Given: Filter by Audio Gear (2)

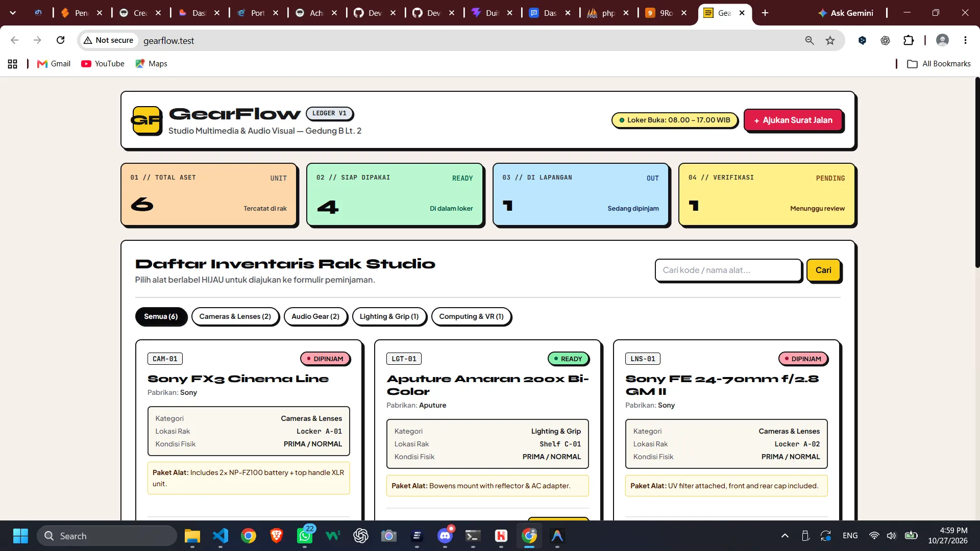Looking at the screenshot, I should [x=315, y=316].
